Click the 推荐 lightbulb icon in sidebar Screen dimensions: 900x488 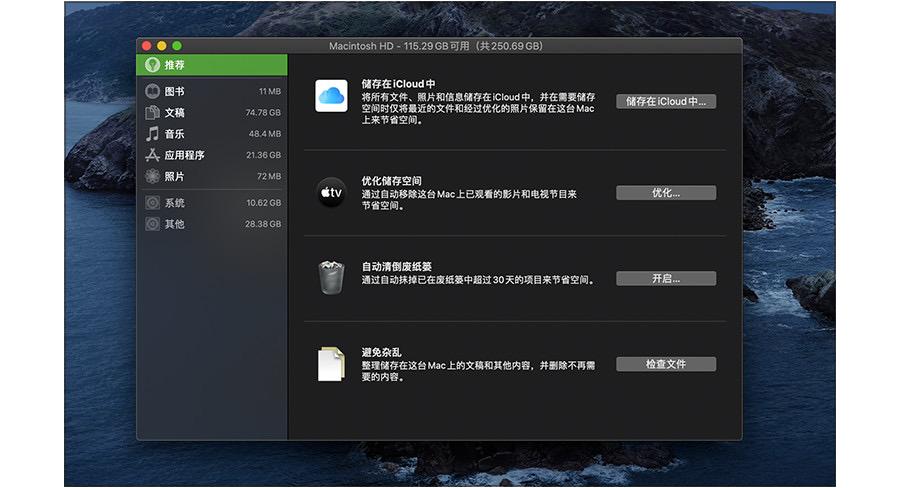pyautogui.click(x=152, y=65)
